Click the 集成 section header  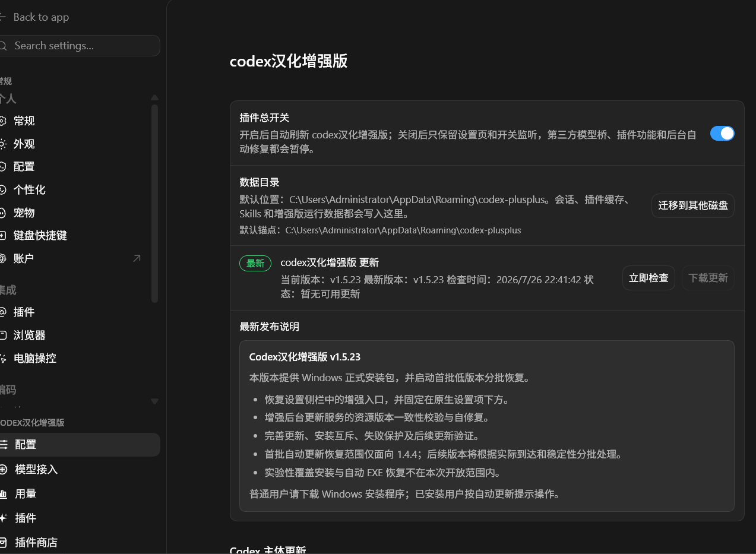(x=8, y=290)
